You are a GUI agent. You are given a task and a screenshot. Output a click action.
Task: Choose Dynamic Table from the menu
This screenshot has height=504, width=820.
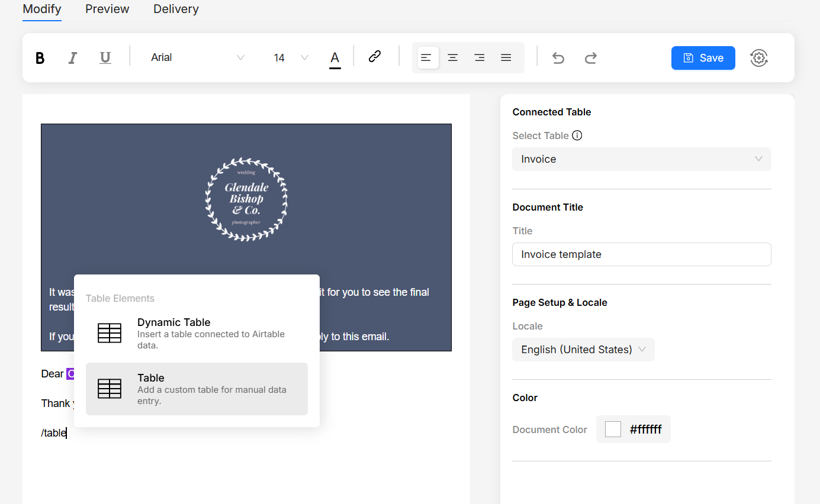pos(197,333)
